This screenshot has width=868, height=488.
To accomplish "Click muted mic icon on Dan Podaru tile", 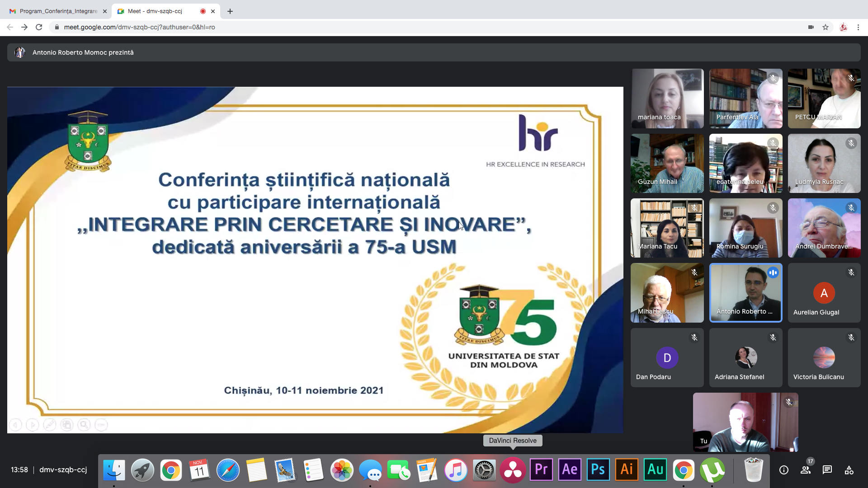I will tap(694, 338).
